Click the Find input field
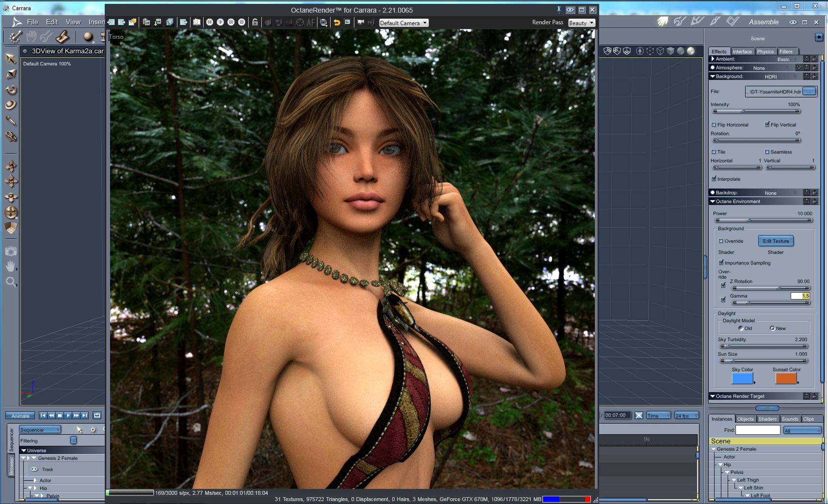The height and width of the screenshot is (504, 828). 758,430
